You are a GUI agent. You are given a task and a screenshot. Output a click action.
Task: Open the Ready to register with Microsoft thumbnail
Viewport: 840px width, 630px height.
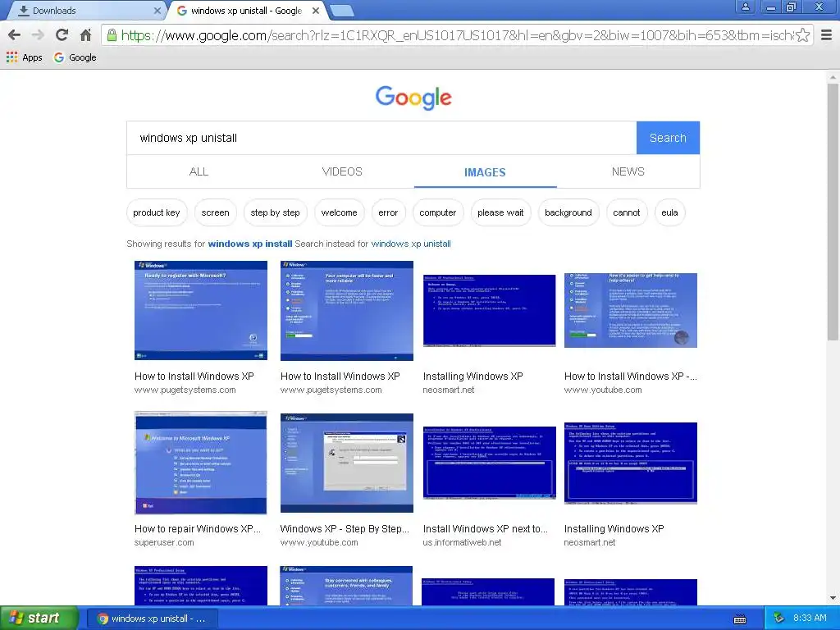[201, 310]
